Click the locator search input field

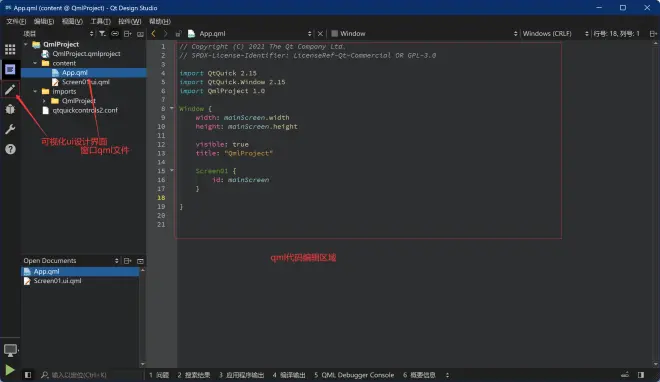click(x=91, y=375)
